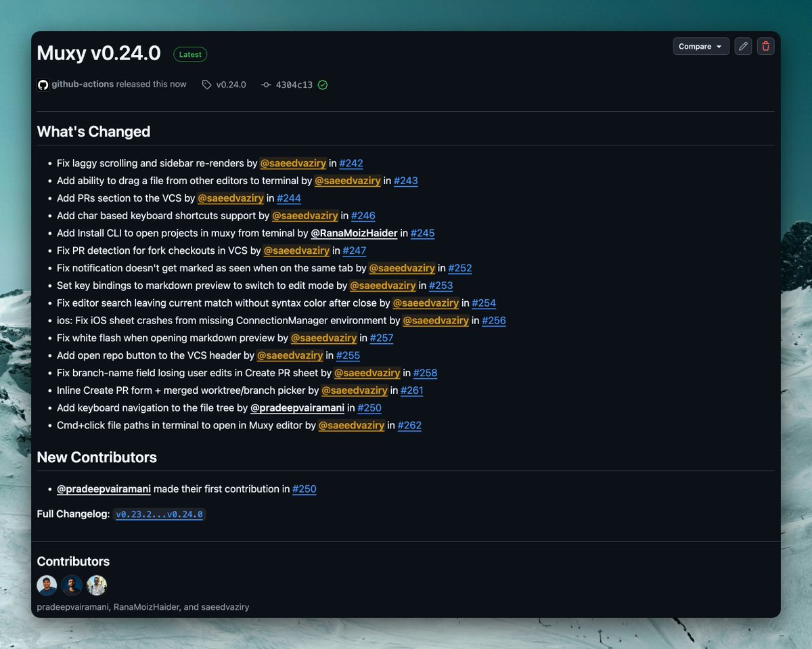
Task: Click the Contributors heading
Action: point(73,561)
